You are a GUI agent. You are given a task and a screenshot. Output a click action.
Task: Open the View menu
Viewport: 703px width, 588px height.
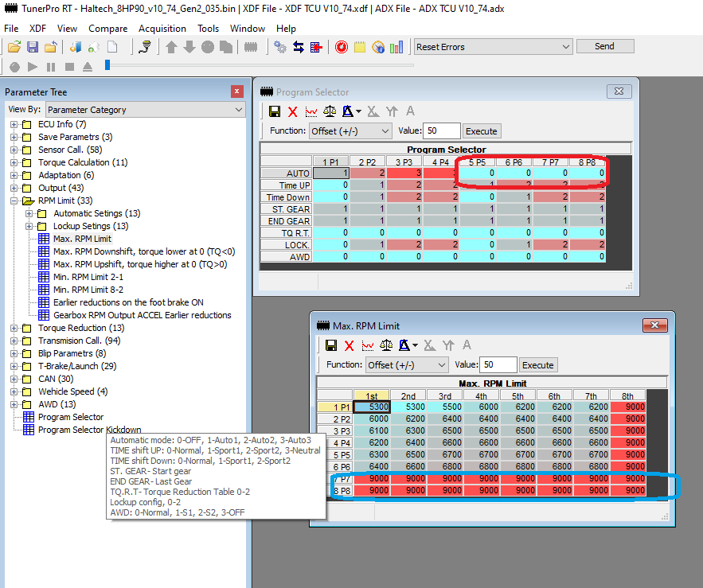[67, 29]
